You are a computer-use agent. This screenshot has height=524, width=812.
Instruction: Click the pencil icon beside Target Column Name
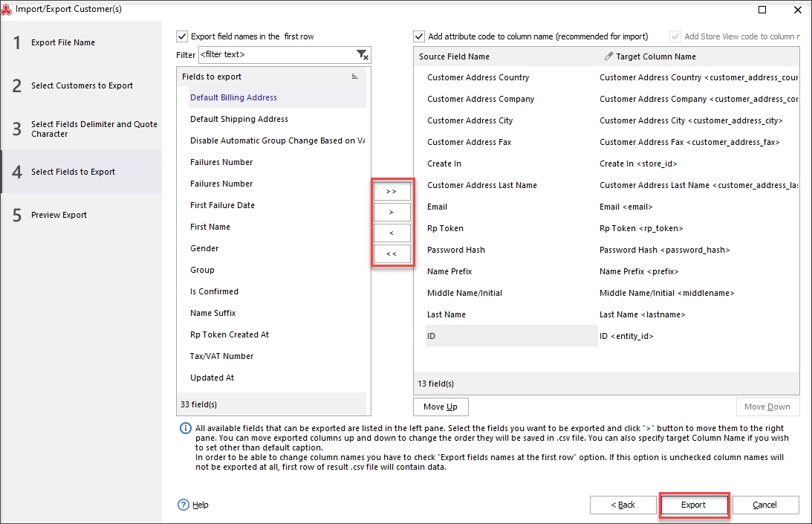609,56
